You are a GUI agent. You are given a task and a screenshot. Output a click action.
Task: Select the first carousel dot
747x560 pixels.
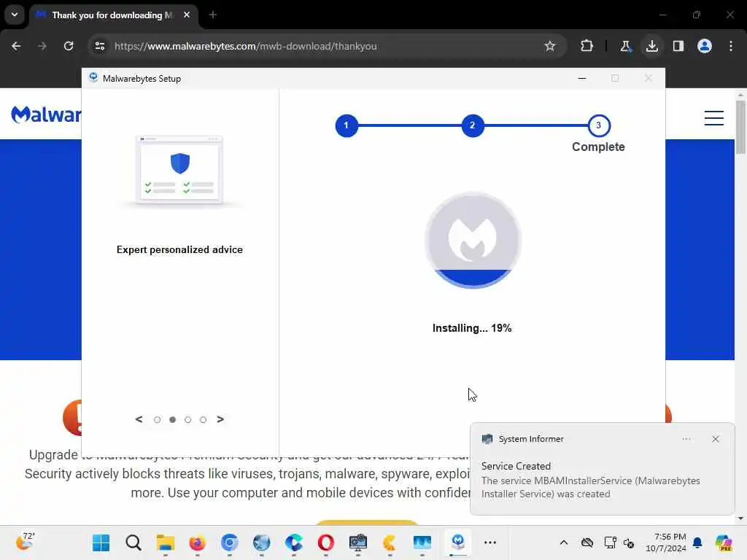(158, 419)
